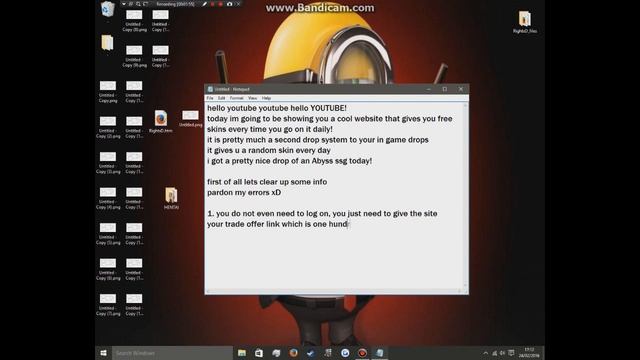Click the line 'pardon my errors xD'
Viewport: 640px width, 360px height.
coord(244,193)
